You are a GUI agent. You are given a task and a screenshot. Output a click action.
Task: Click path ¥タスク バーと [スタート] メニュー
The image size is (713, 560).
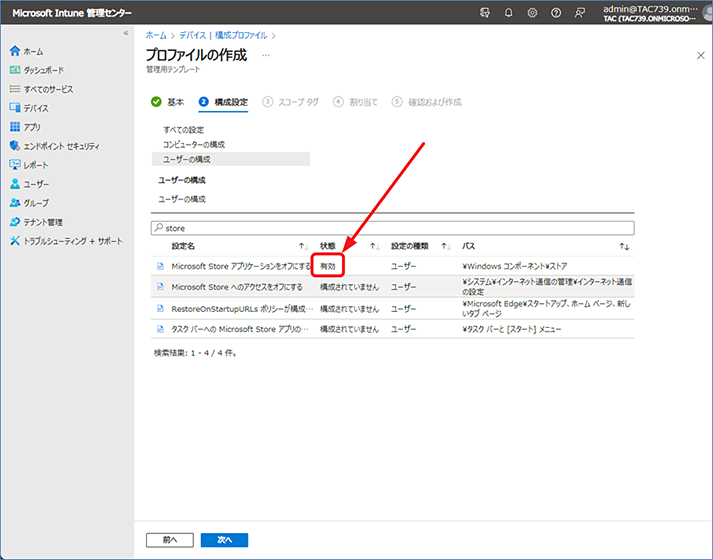512,329
